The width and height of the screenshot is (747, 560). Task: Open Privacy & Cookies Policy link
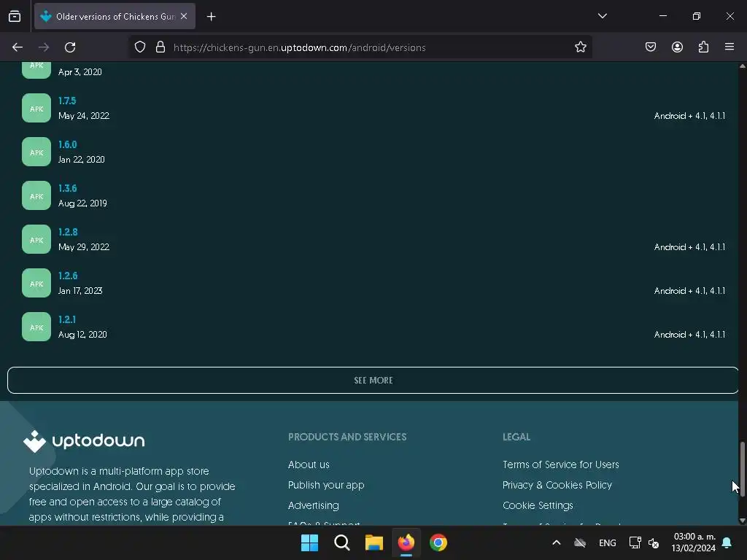[557, 485]
